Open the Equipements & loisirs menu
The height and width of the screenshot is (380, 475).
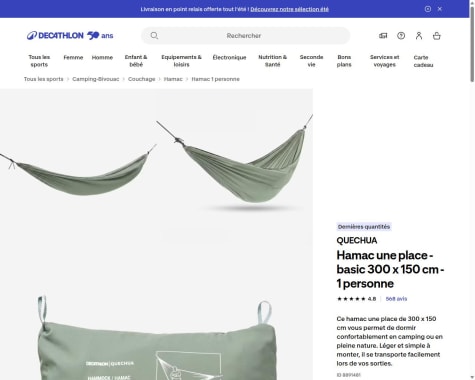click(x=181, y=61)
